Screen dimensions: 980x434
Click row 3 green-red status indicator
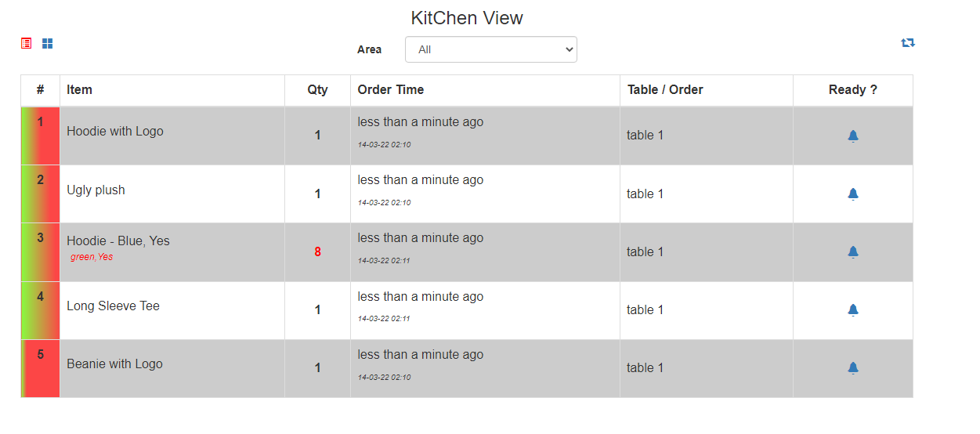pyautogui.click(x=41, y=252)
